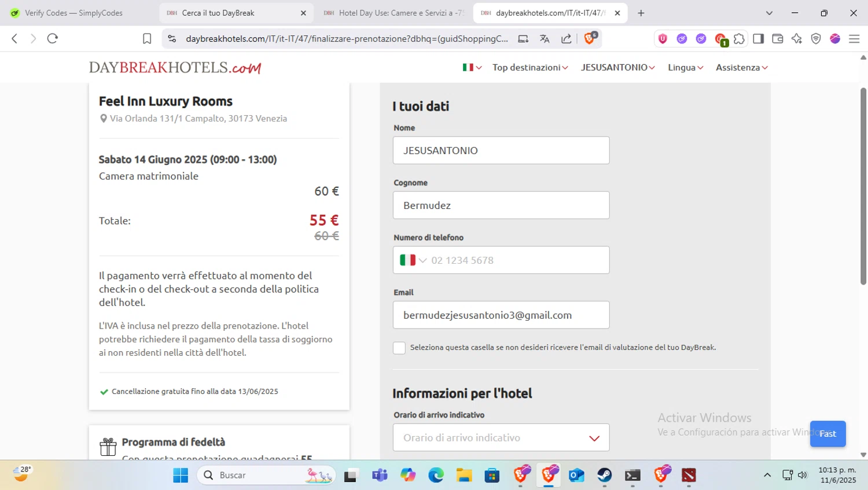
Task: Click the DayBreakHotels.com logo
Action: (x=175, y=68)
